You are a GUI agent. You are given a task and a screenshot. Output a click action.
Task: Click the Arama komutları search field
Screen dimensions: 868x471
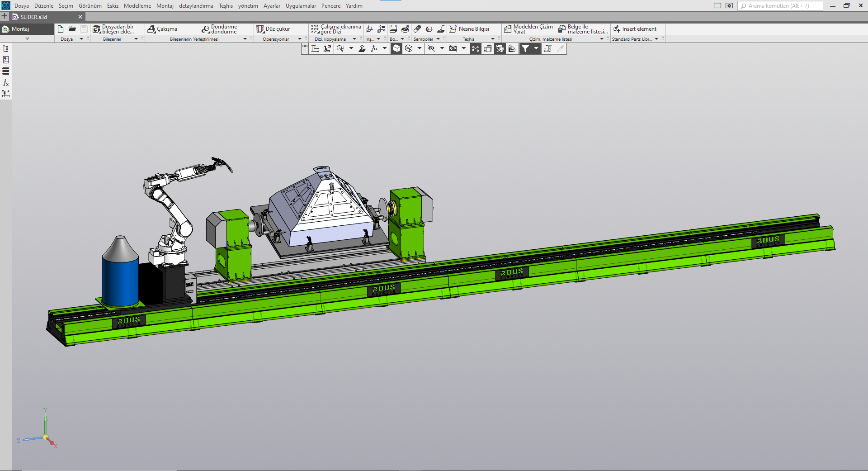[x=780, y=6]
